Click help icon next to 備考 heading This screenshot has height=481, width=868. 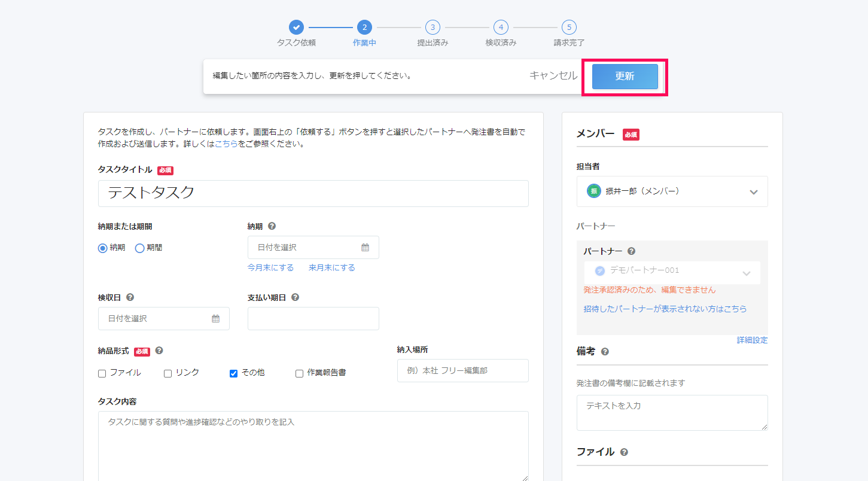pyautogui.click(x=605, y=352)
